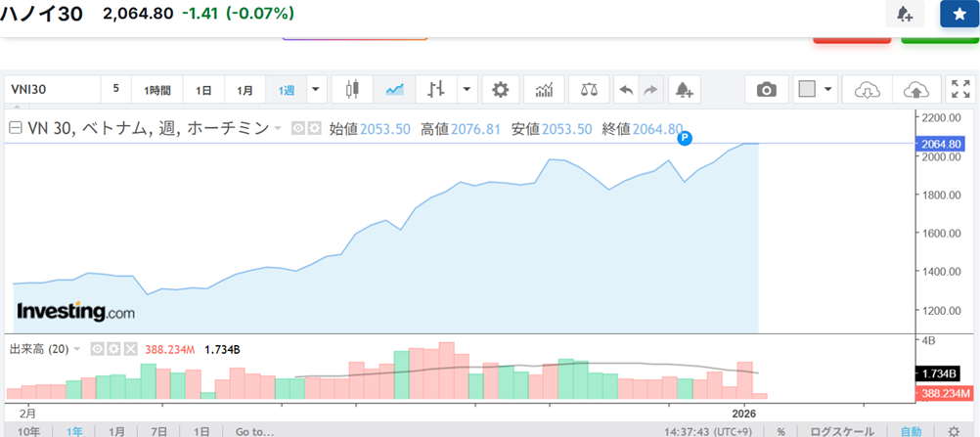
Task: Click the cloud download load icon
Action: [x=866, y=90]
